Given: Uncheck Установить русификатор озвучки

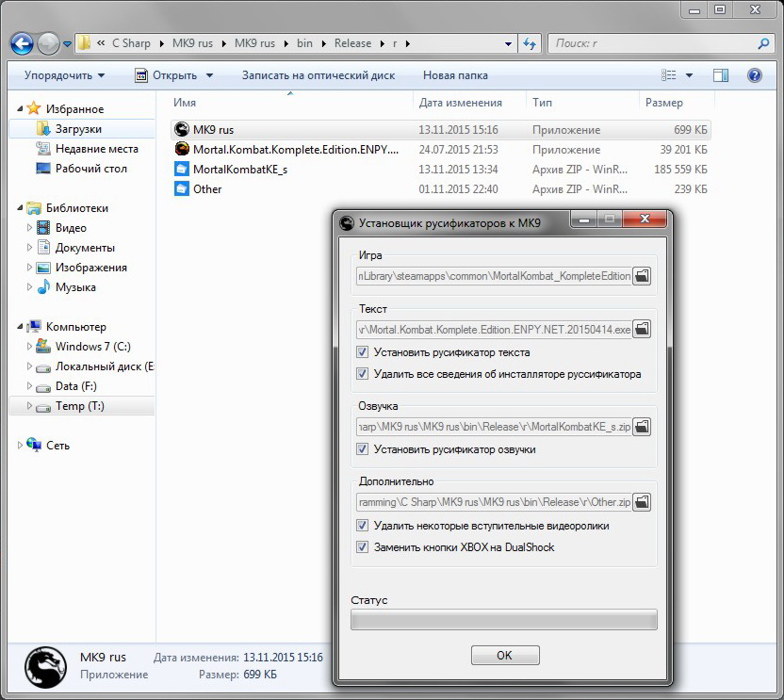Looking at the screenshot, I should 362,449.
